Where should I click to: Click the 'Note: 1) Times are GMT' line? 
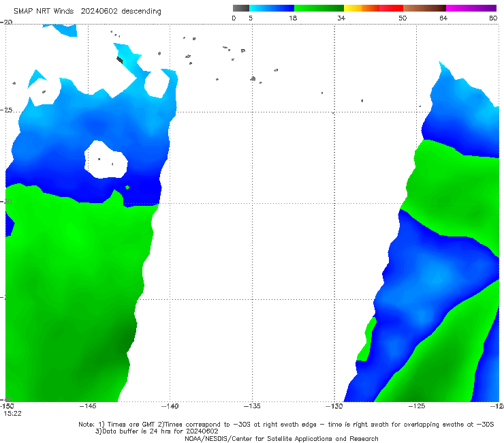tap(286, 425)
